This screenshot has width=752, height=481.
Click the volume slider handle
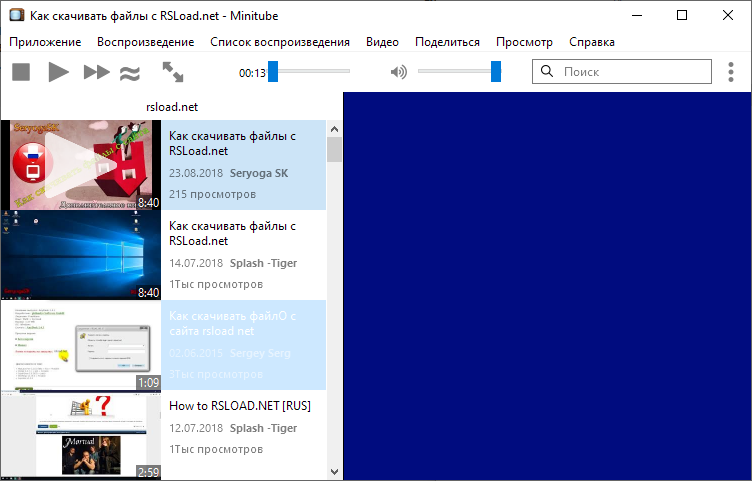496,71
